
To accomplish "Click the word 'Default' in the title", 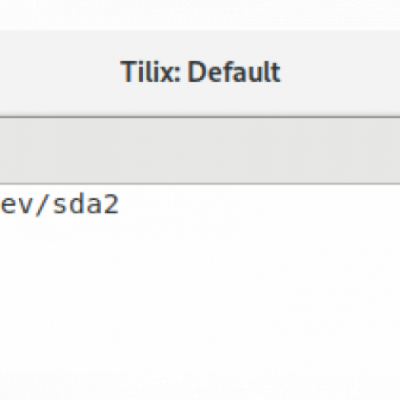I will tap(234, 72).
